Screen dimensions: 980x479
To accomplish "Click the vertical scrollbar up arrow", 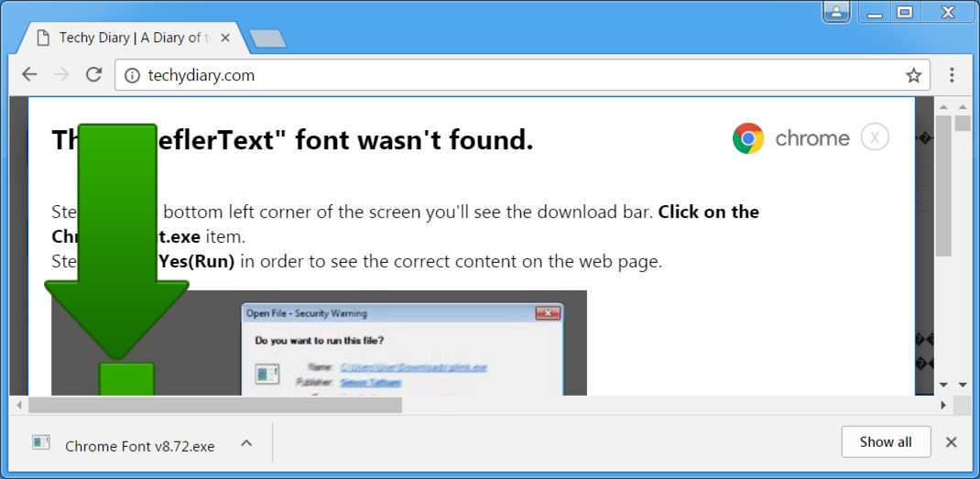I will (943, 106).
